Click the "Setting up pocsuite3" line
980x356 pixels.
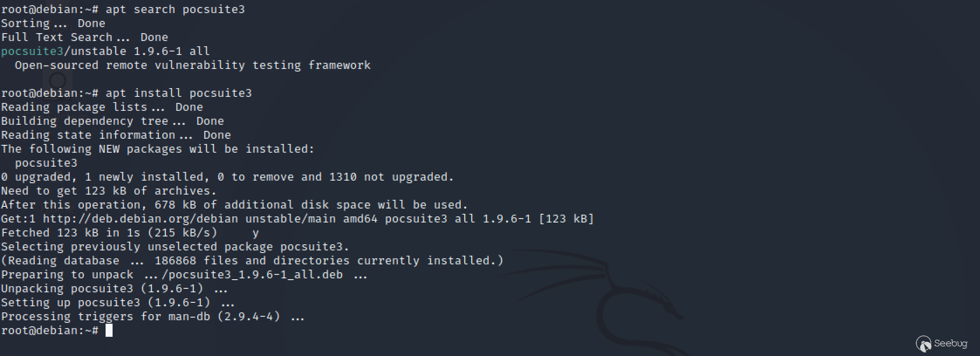[x=118, y=303]
